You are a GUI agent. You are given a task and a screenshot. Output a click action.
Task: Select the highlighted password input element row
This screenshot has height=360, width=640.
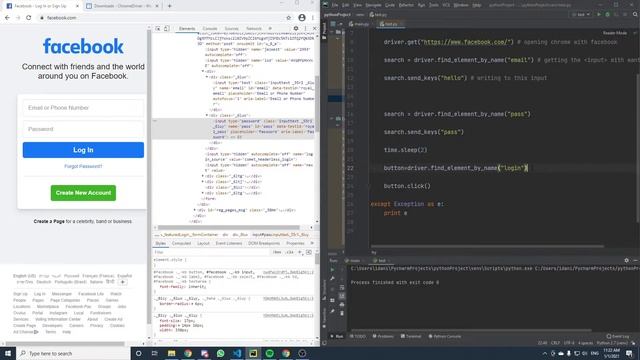point(234,129)
